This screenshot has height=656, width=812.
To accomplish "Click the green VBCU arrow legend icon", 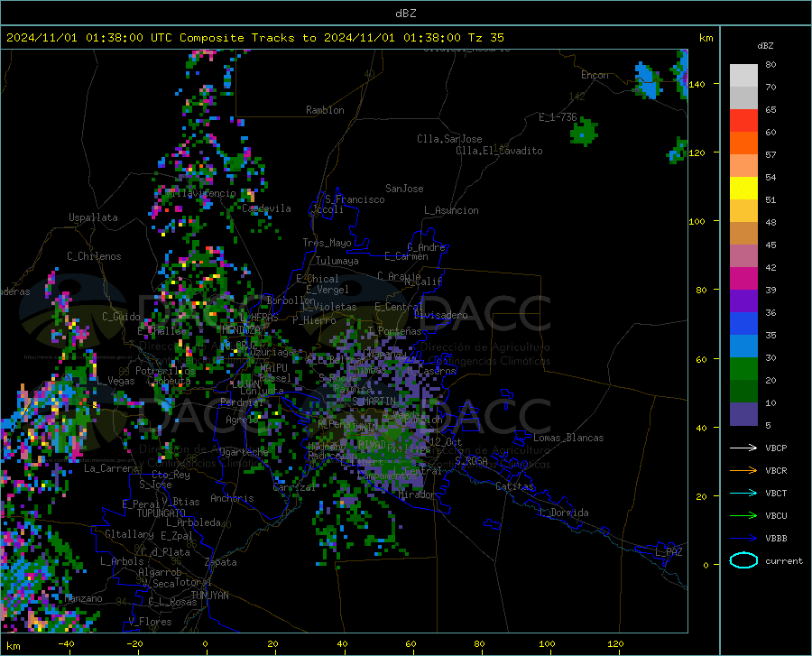I will tap(743, 516).
